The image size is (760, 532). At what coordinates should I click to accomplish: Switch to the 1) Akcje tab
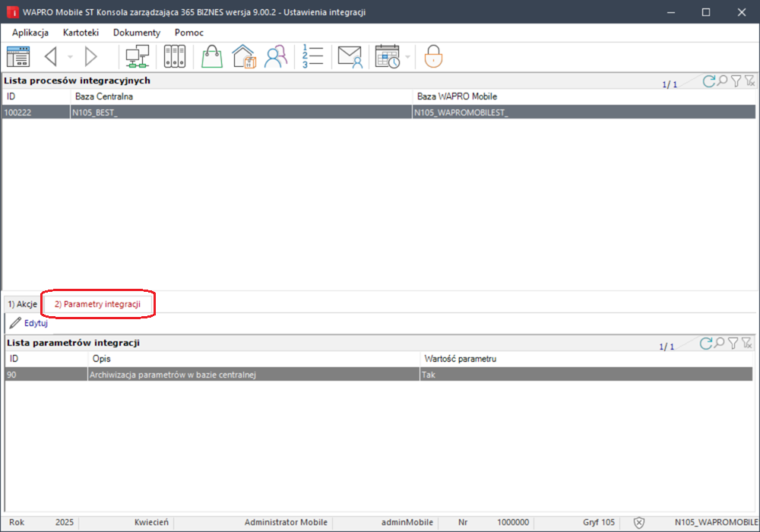22,304
